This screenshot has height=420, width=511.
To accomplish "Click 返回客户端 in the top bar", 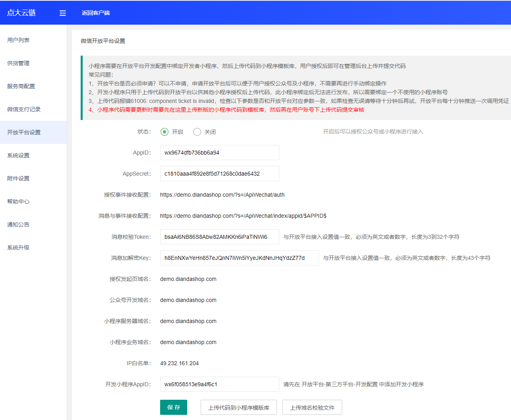I will 96,13.
